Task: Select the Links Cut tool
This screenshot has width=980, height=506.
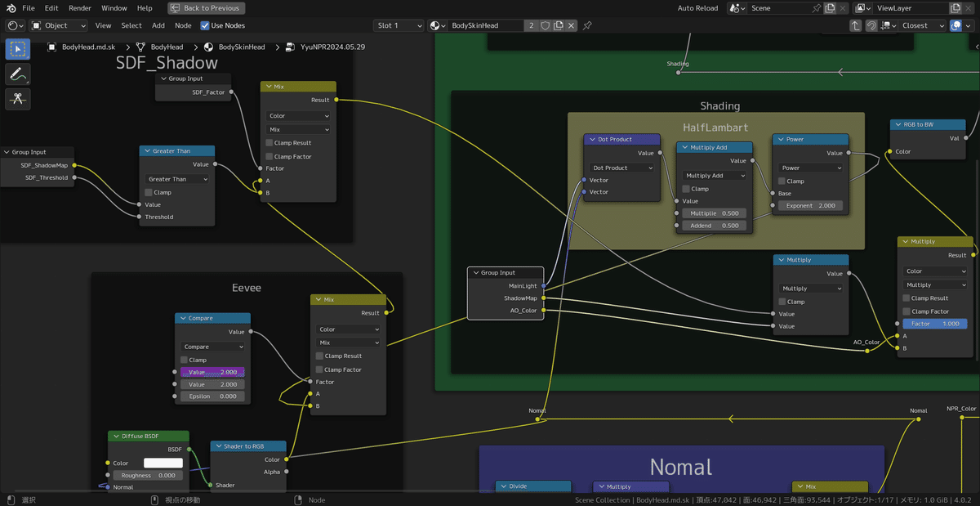Action: point(17,100)
